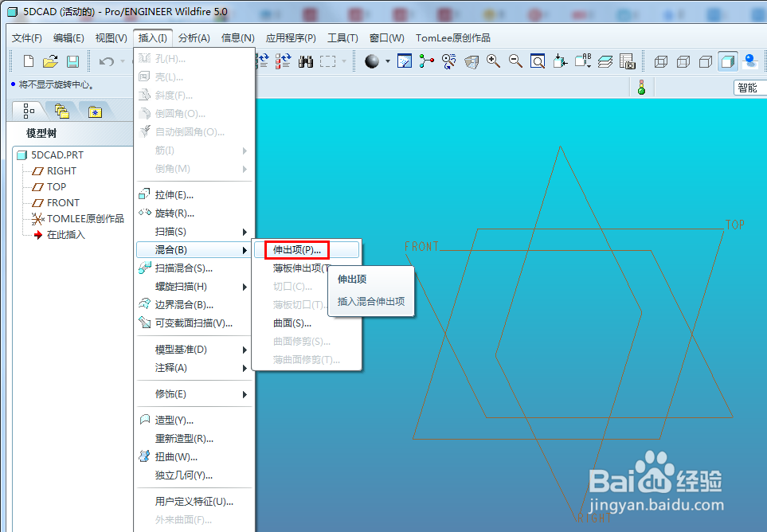This screenshot has height=532, width=767.
Task: Expand the 扫描(S) submenu
Action: [x=194, y=232]
